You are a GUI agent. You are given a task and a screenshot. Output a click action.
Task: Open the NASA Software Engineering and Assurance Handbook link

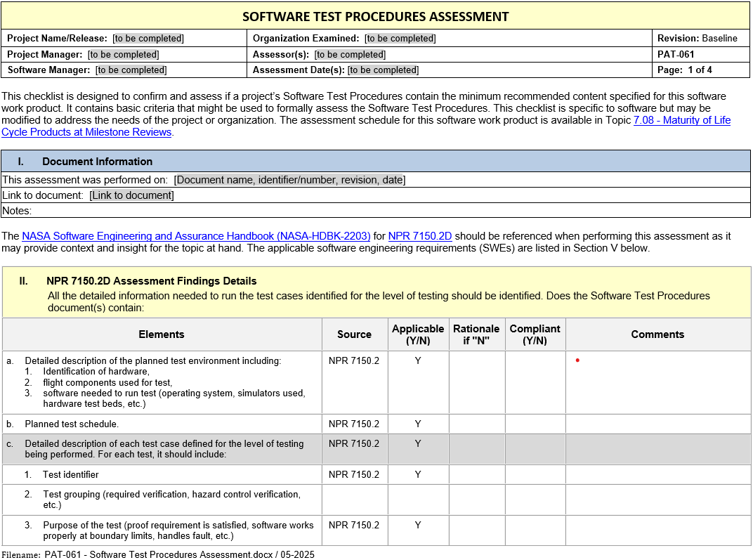(x=196, y=236)
